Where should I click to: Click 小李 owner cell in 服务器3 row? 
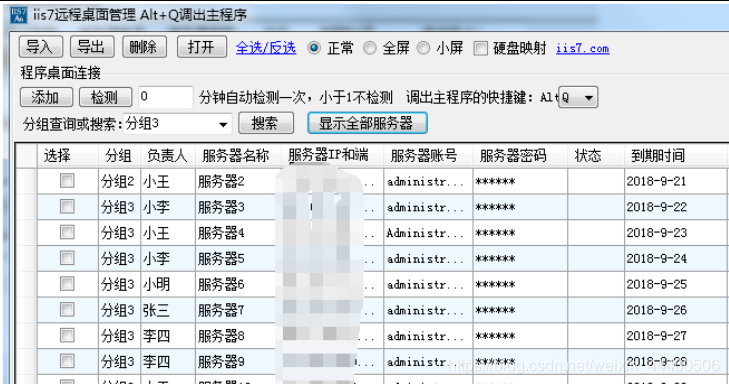click(x=167, y=207)
